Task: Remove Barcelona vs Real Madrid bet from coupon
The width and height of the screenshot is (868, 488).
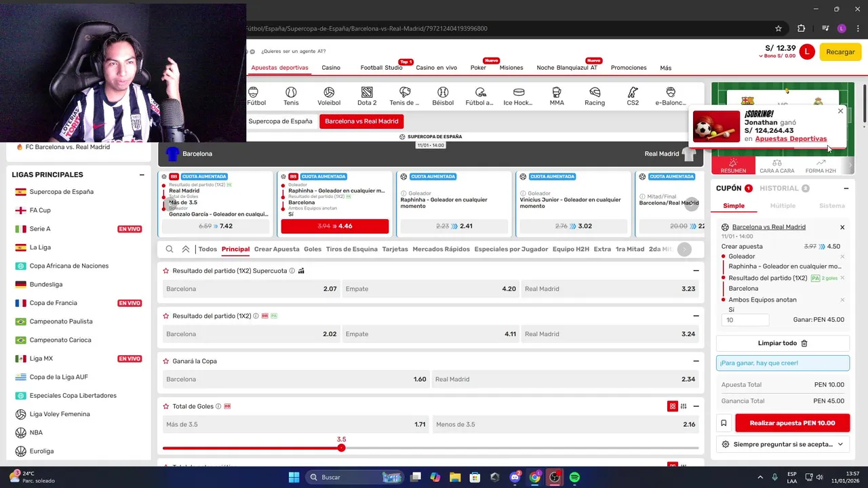Action: coord(842,227)
